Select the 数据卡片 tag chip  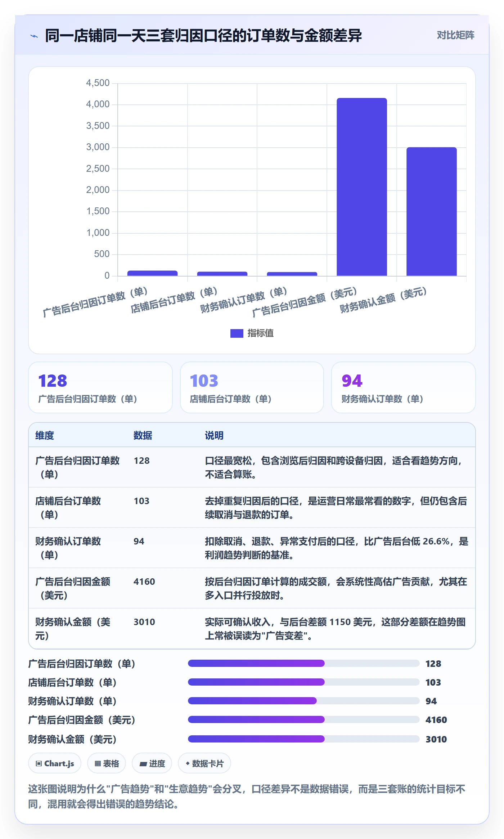pos(204,763)
